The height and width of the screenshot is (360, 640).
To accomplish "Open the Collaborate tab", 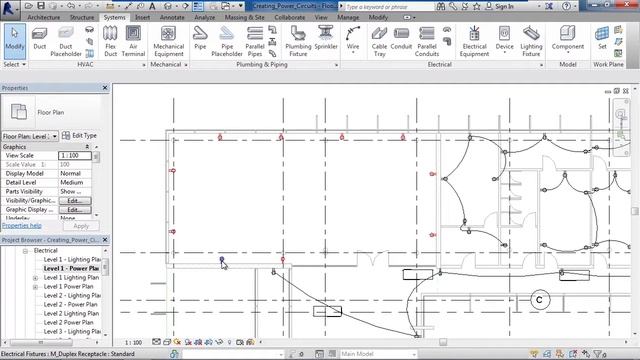I will pyautogui.click(x=289, y=18).
